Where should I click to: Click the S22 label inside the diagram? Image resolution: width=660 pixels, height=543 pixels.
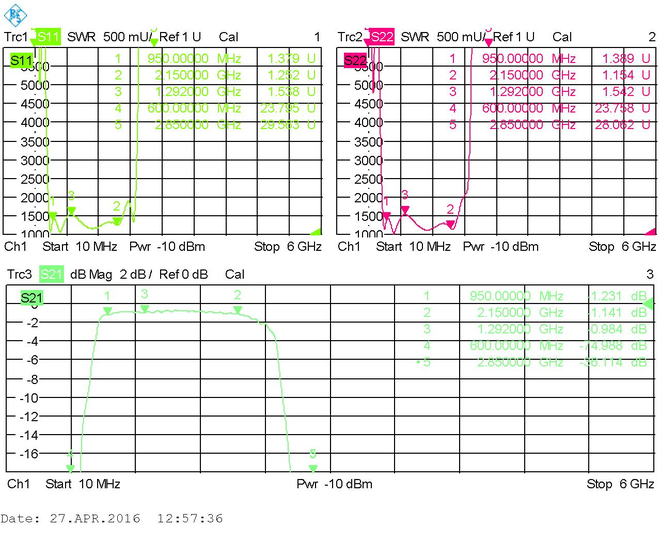click(355, 60)
